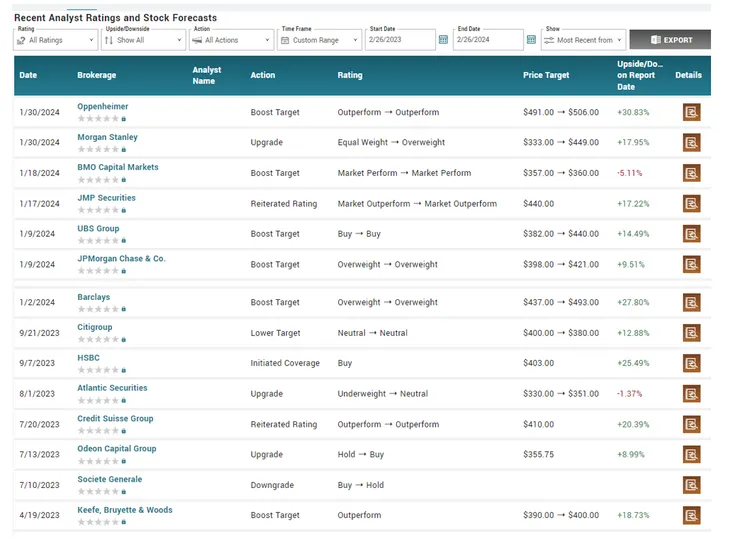Open the Show Most Recent dropdown

coord(583,40)
